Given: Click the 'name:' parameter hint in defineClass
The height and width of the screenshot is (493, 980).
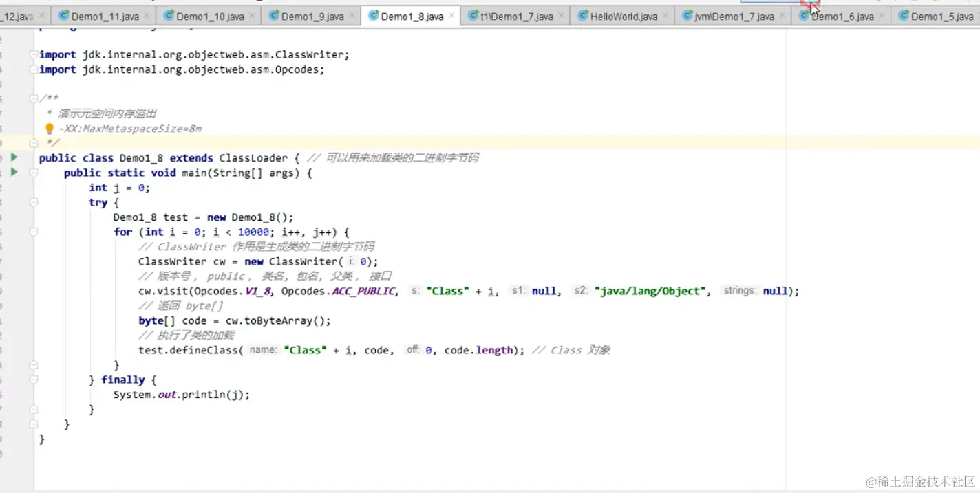Looking at the screenshot, I should coord(263,350).
